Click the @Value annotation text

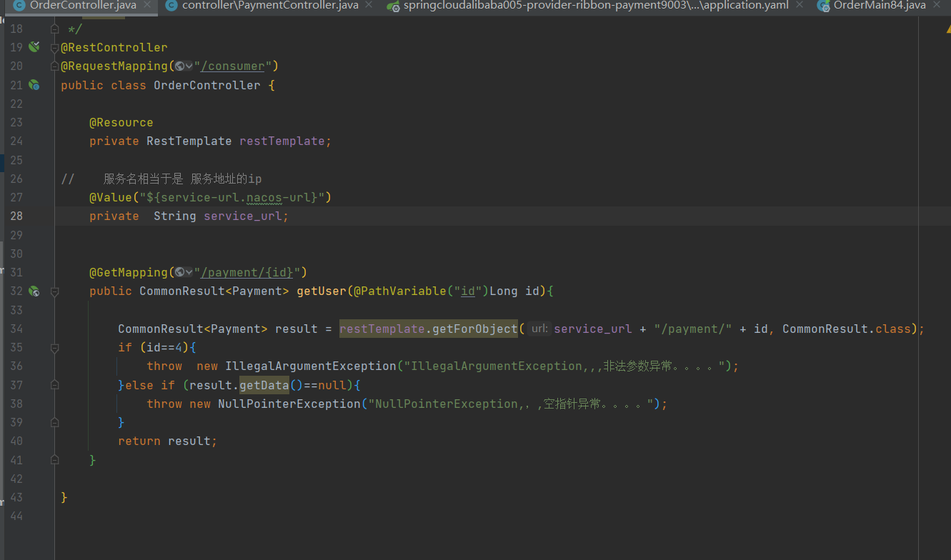click(111, 198)
